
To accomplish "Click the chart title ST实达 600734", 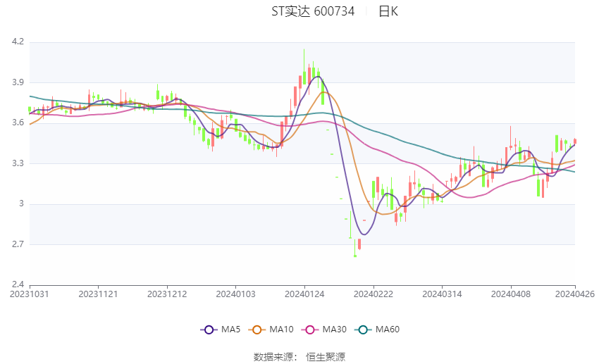I will pos(313,11).
